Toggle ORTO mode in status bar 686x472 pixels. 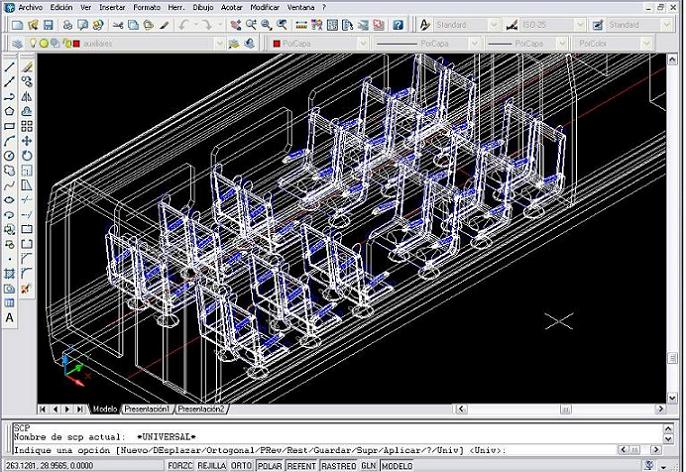[x=241, y=466]
